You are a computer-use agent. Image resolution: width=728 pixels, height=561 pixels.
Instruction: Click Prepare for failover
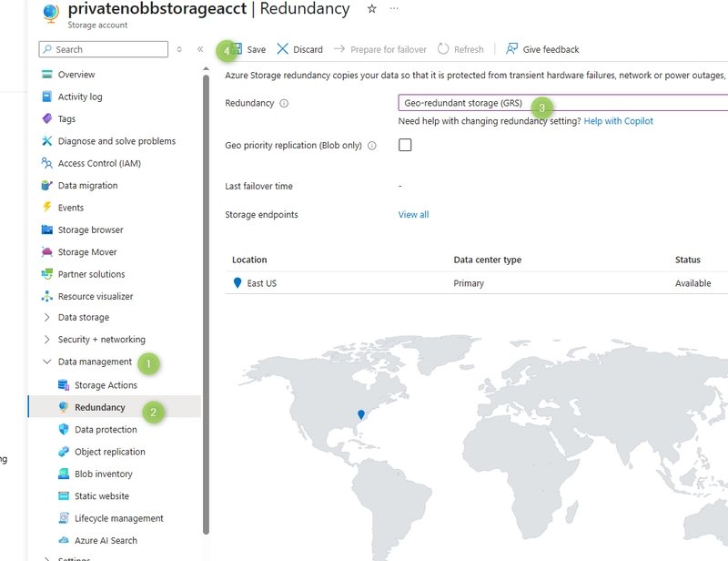point(380,49)
